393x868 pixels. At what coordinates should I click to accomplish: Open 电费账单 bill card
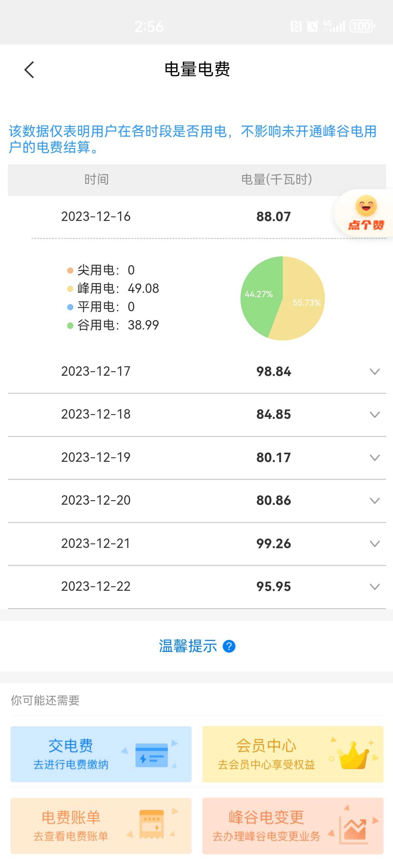[101, 825]
